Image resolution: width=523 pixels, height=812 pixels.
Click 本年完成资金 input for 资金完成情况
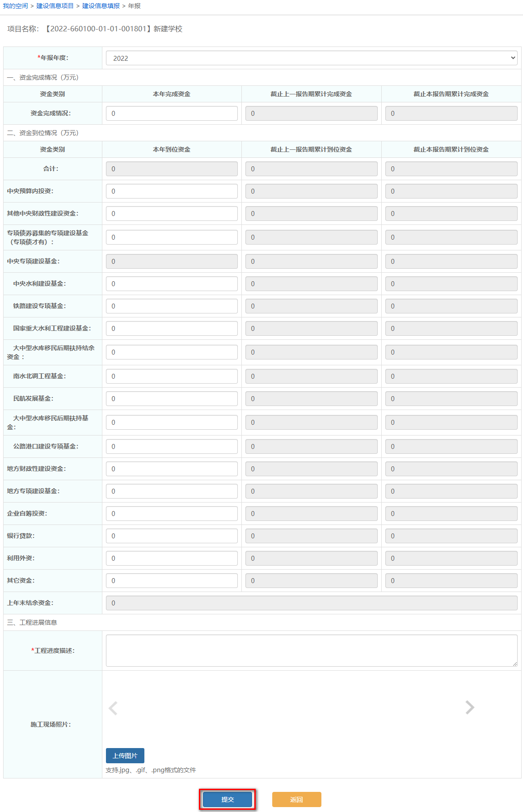click(x=172, y=114)
